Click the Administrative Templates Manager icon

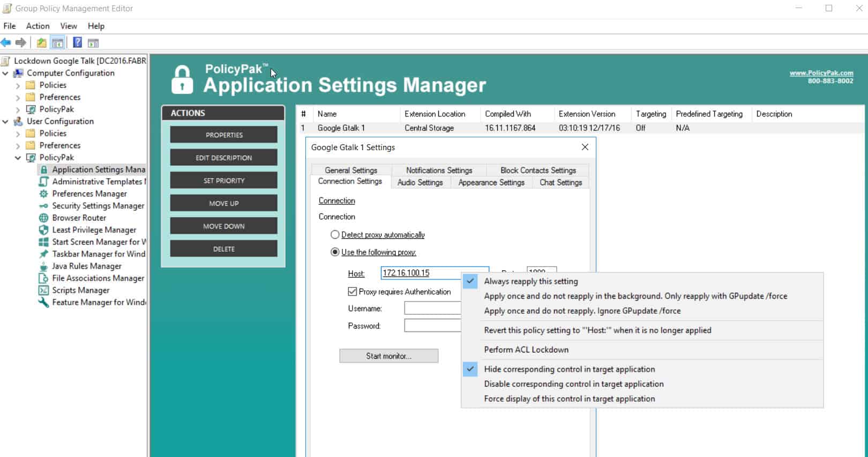(x=44, y=181)
